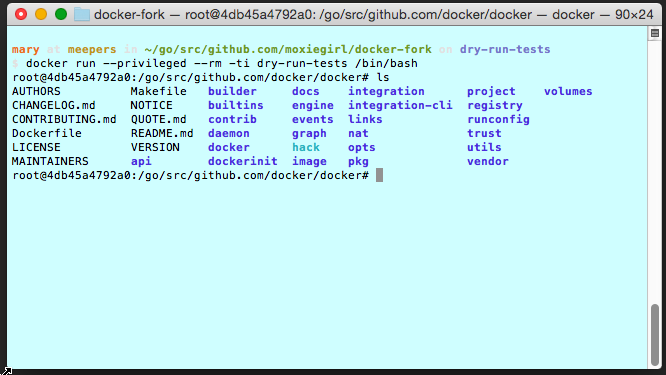Click the vendor directory name

point(488,161)
